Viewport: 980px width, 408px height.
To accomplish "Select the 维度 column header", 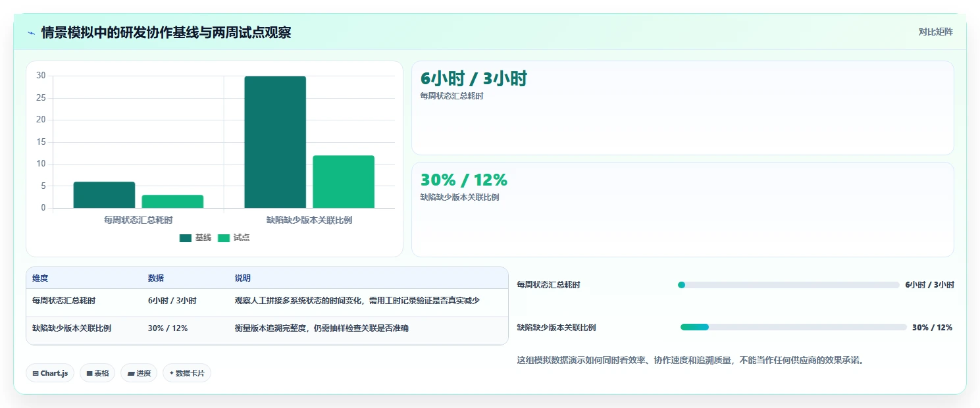I will 40,278.
